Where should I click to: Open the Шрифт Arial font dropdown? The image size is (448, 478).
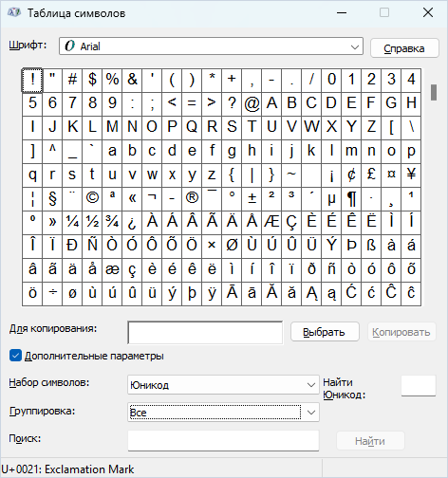pyautogui.click(x=211, y=46)
